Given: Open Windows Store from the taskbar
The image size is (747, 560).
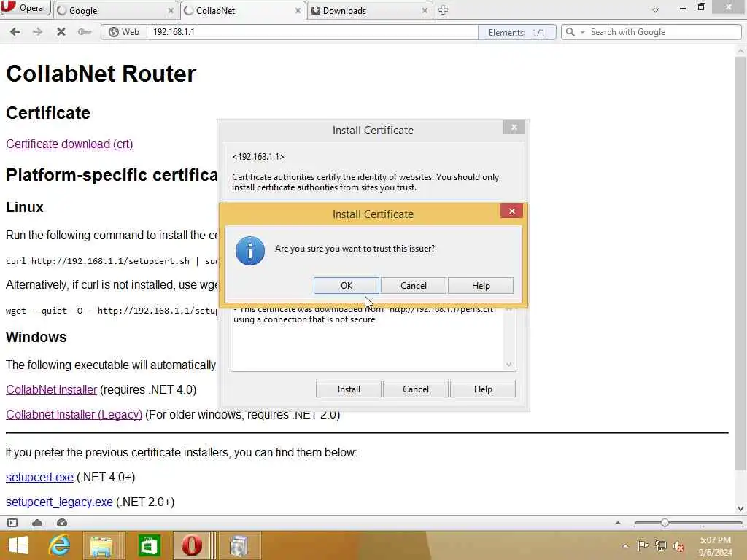Looking at the screenshot, I should (149, 545).
